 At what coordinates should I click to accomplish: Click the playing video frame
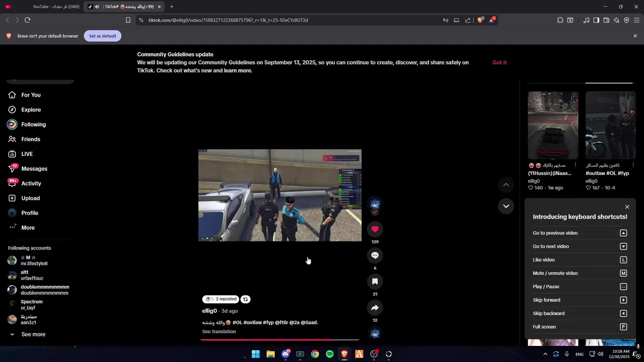[x=280, y=195]
